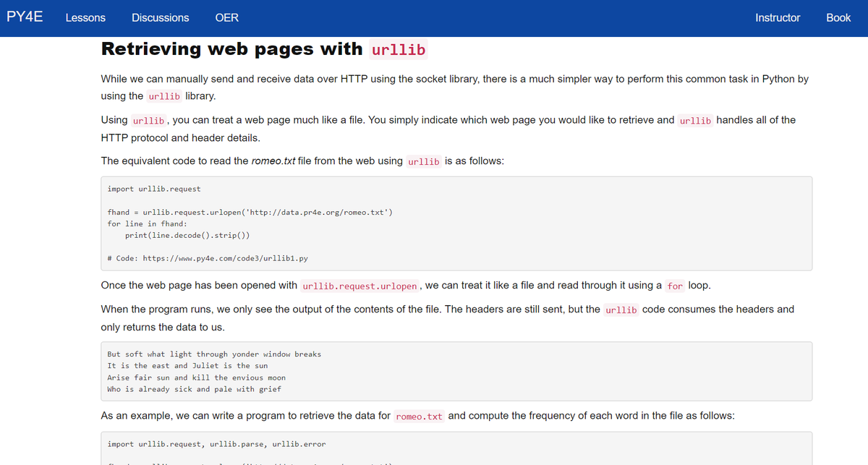Click 'It is the east and Juliet' line

click(x=187, y=366)
